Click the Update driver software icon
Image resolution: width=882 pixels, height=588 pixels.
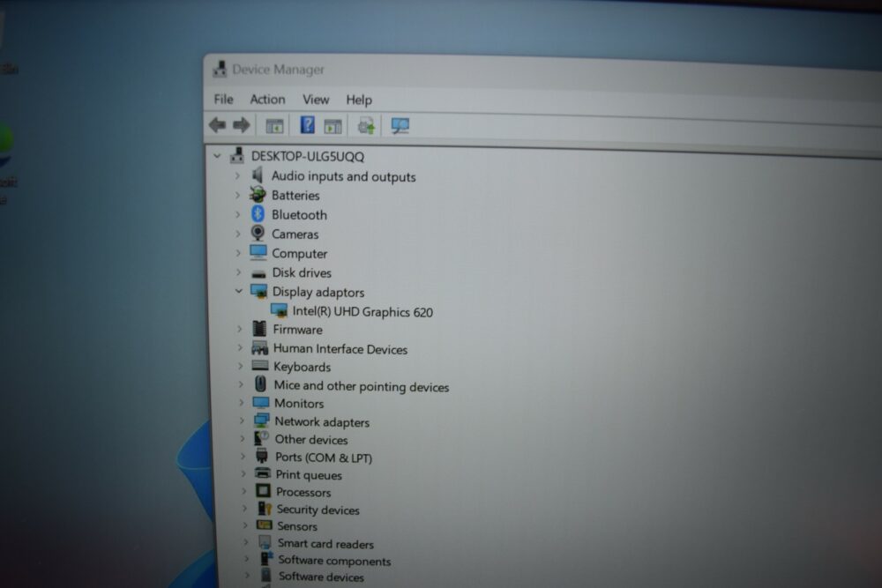pyautogui.click(x=366, y=126)
